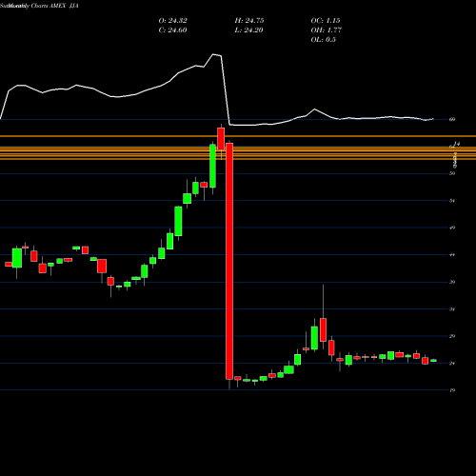Click the 'OC: 1.15' readout
The width and height of the screenshot is (476, 476).
point(326,21)
